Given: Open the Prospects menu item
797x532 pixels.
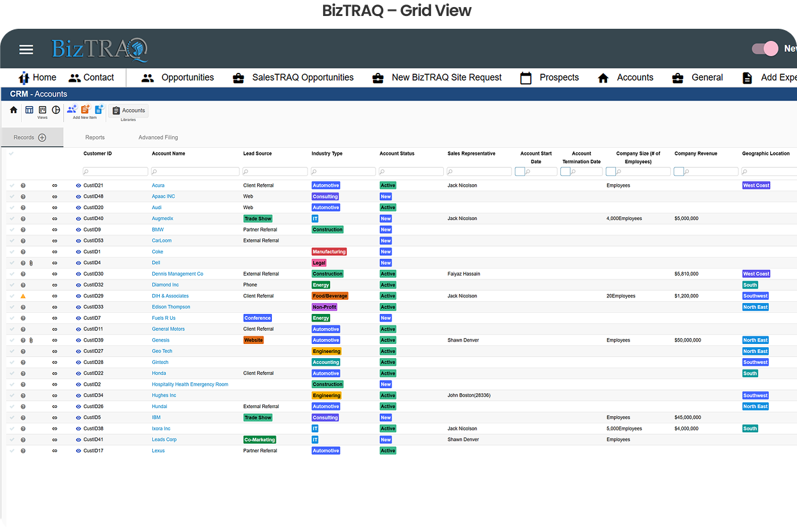Looking at the screenshot, I should pos(549,77).
